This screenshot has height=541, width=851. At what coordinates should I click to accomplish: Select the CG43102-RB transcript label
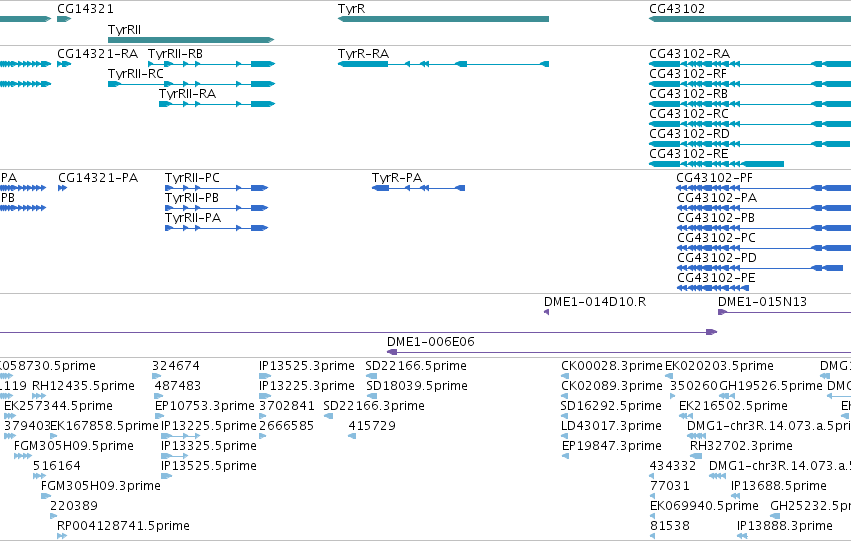pos(688,94)
